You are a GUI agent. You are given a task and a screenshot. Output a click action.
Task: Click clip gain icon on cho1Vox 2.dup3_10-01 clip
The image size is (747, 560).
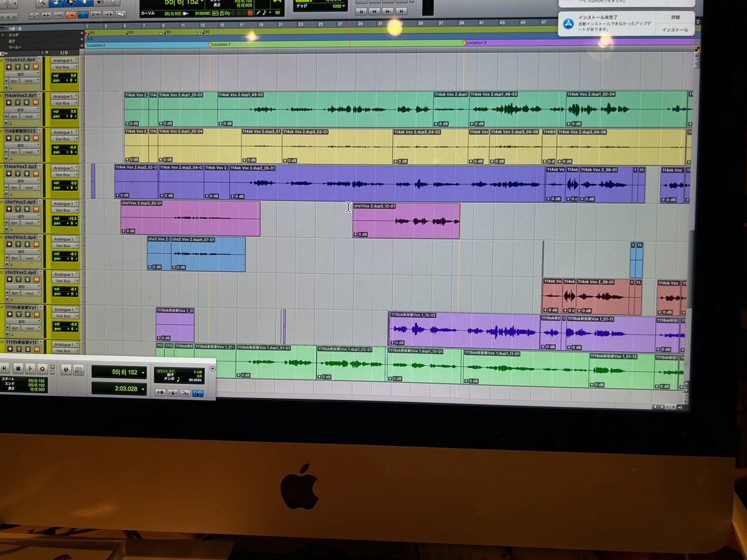pos(356,235)
